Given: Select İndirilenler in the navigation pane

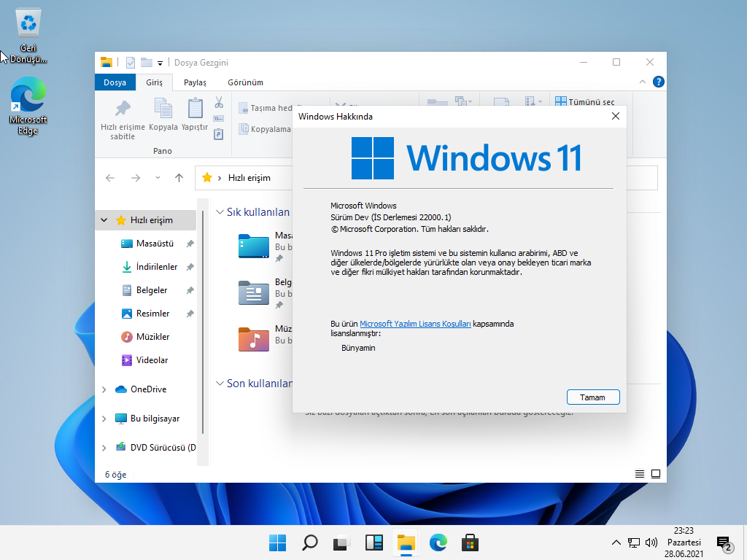Looking at the screenshot, I should click(x=157, y=267).
